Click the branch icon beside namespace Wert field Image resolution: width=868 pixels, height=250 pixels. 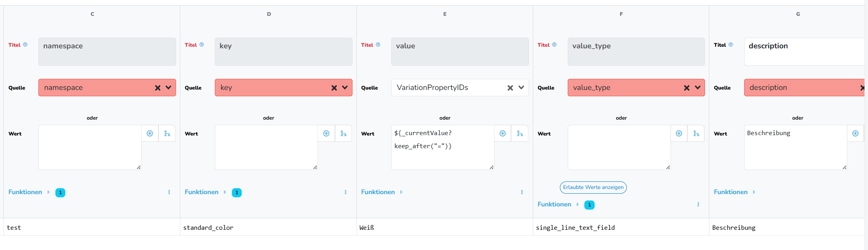tap(167, 134)
